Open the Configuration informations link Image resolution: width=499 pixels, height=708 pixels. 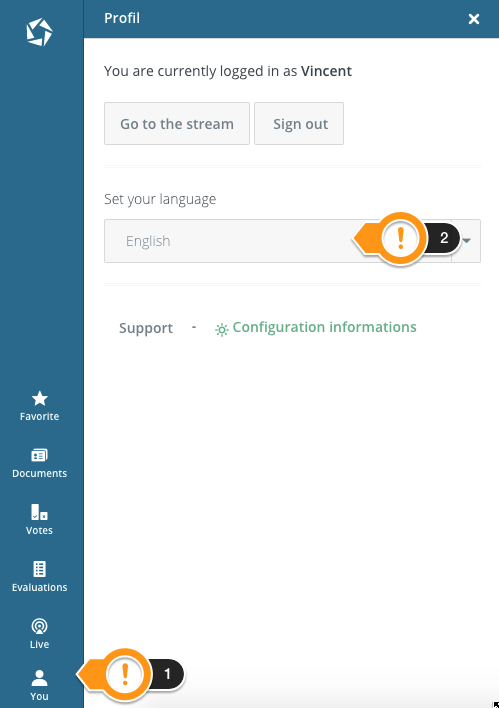point(324,327)
